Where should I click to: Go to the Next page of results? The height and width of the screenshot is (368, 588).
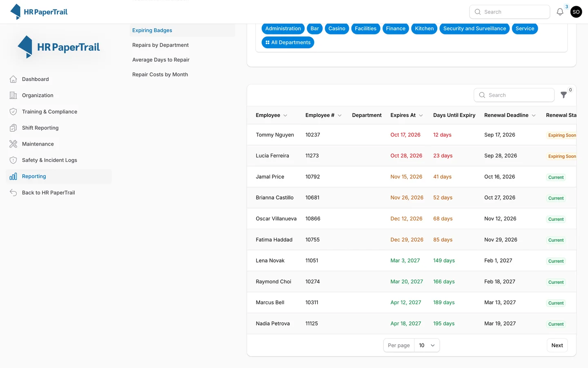(x=557, y=346)
